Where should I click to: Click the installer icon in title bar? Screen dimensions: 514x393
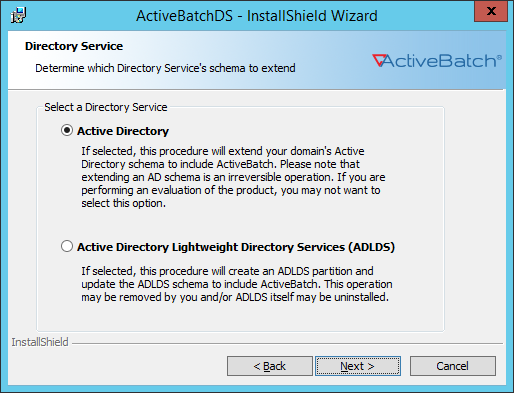point(18,15)
